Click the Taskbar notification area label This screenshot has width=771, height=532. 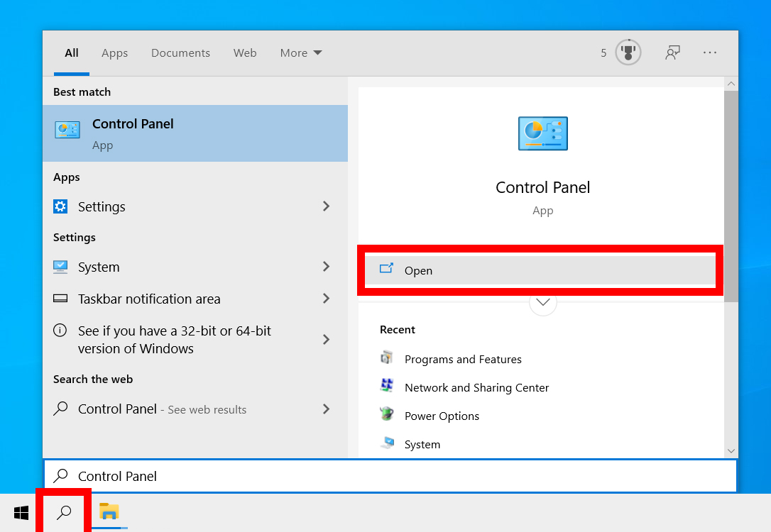[x=149, y=299]
